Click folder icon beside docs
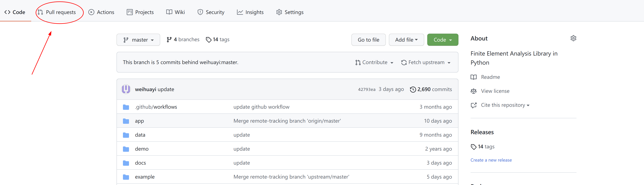The image size is (644, 185). [126, 163]
